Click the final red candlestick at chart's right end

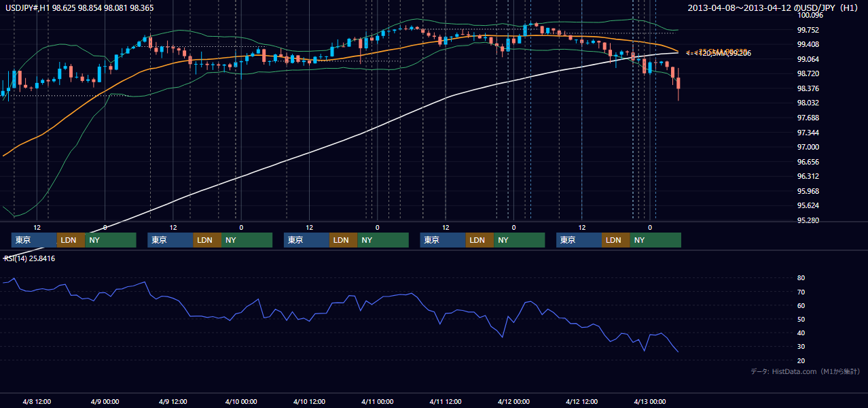click(x=679, y=84)
